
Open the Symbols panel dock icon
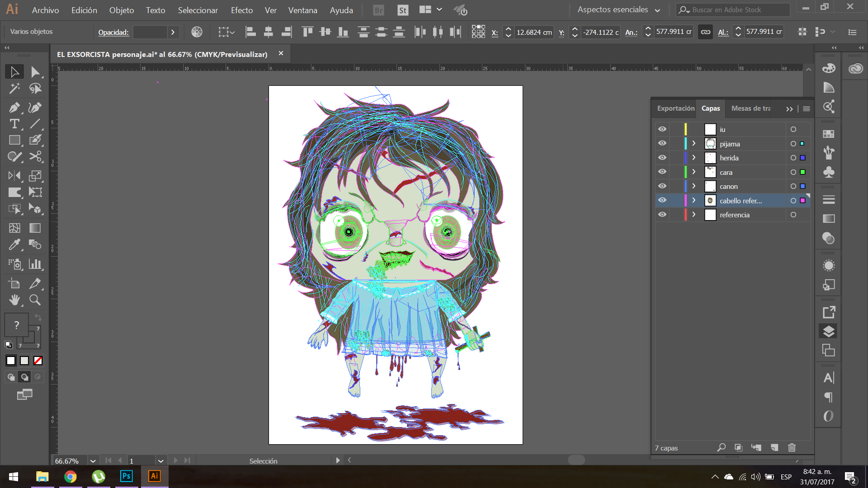coord(828,172)
